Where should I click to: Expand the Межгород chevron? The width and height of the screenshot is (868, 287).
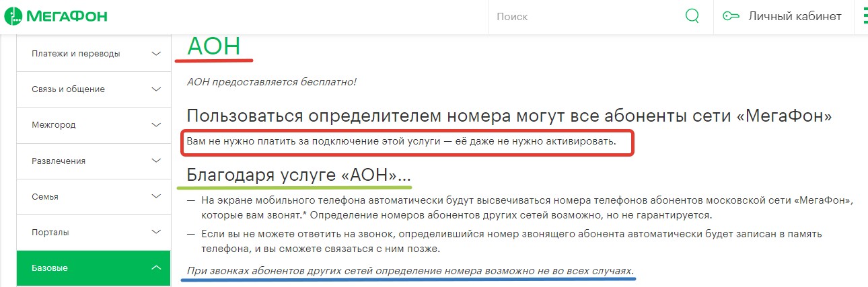tap(156, 125)
